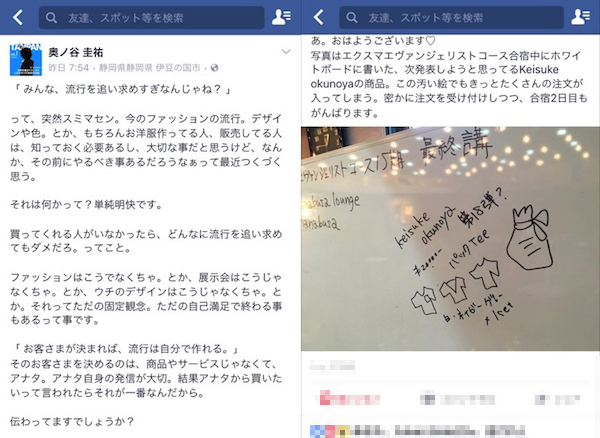The height and width of the screenshot is (438, 600).
Task: Tap the blurred share button at right
Action: tap(558, 400)
